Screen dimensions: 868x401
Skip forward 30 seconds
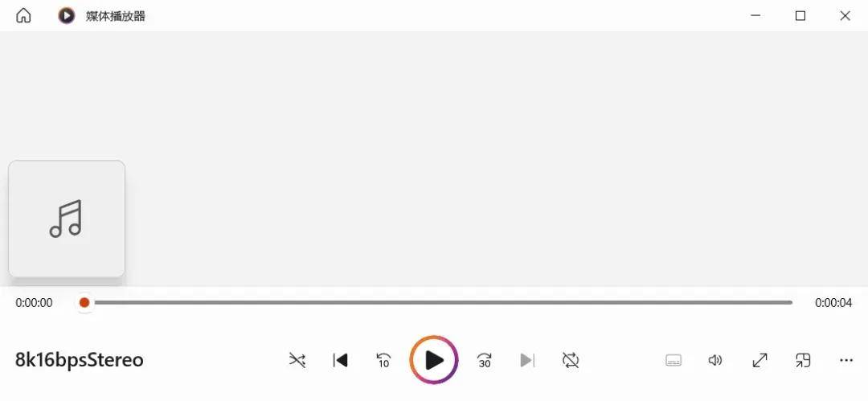pyautogui.click(x=485, y=361)
